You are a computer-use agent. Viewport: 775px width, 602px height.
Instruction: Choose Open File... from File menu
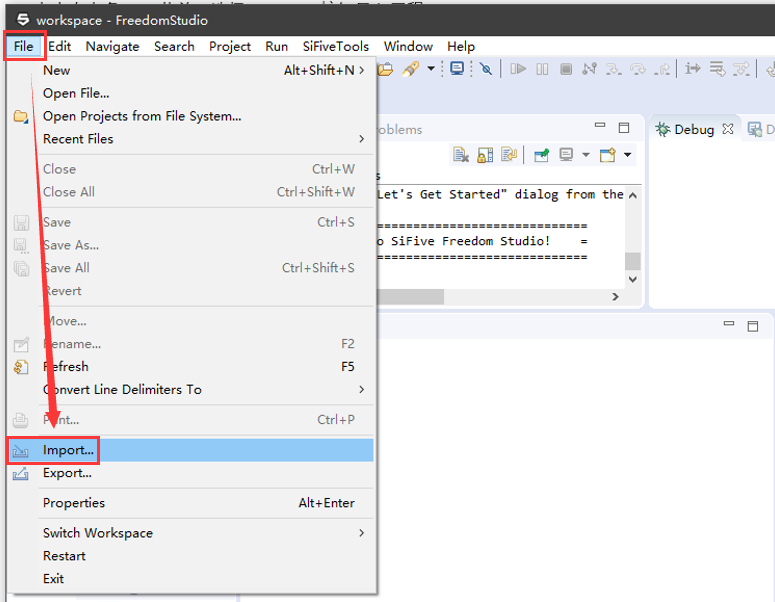pyautogui.click(x=190, y=93)
